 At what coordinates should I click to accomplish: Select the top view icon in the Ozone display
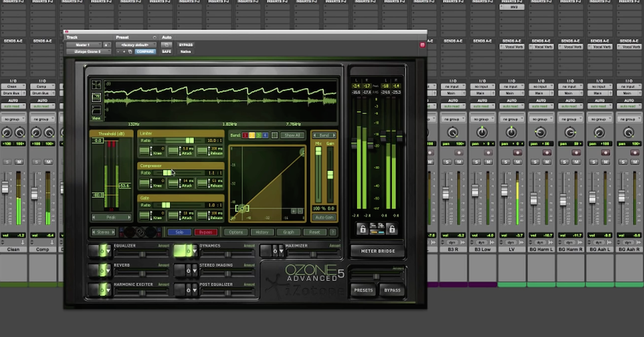96,85
